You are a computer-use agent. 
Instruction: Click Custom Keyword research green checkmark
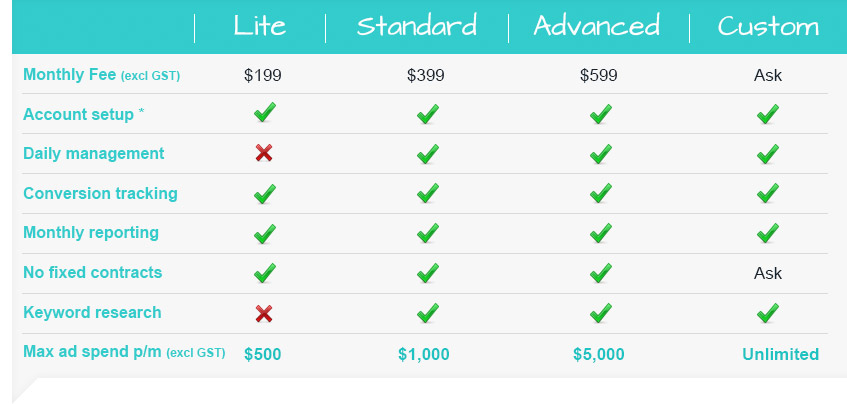point(768,313)
